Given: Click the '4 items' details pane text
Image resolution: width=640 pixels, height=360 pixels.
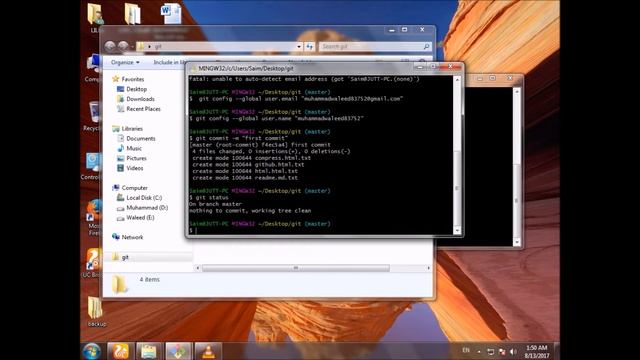Looking at the screenshot, I should [x=149, y=280].
